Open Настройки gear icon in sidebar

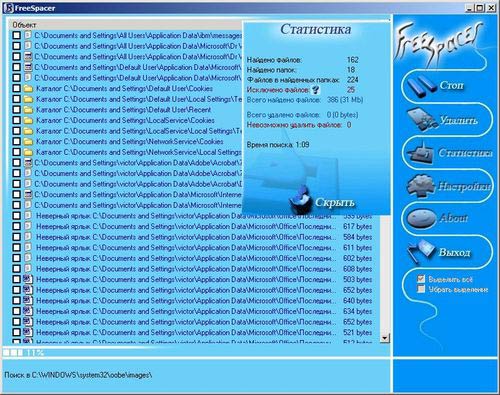421,185
